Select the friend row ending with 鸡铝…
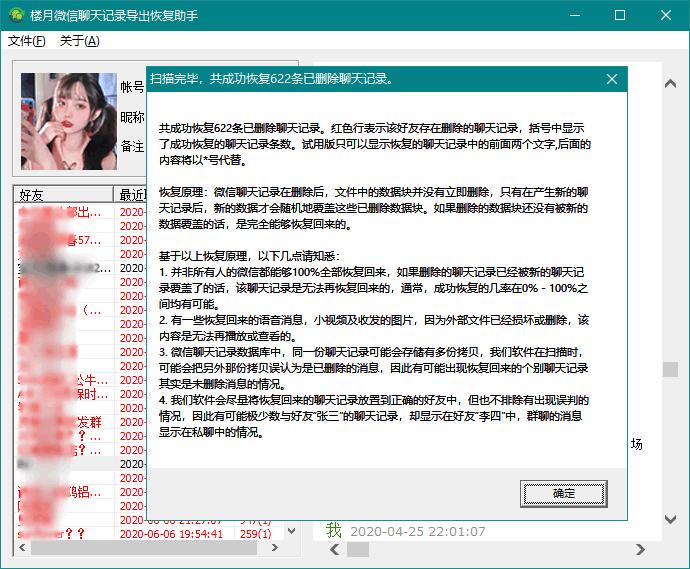 (81, 492)
